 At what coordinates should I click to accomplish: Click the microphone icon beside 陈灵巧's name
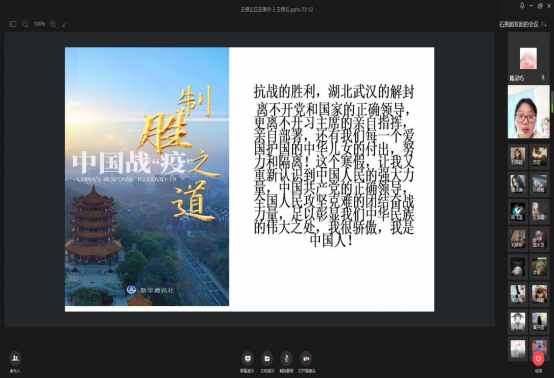pyautogui.click(x=543, y=78)
